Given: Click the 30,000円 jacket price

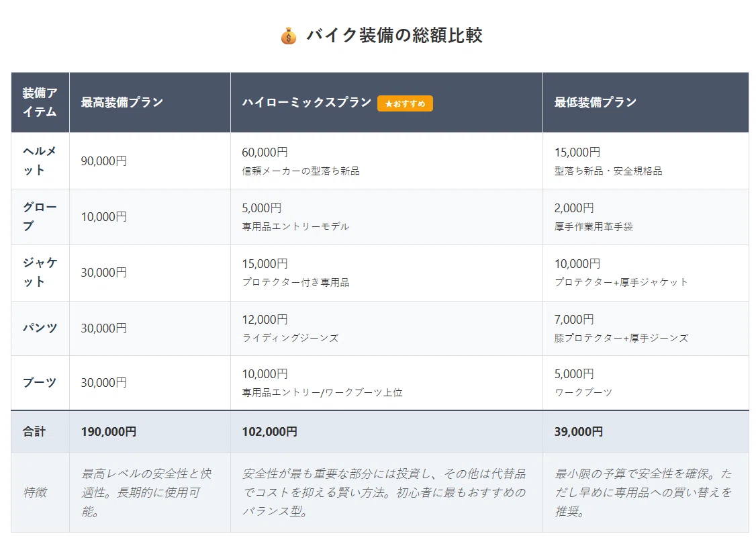Looking at the screenshot, I should [103, 273].
